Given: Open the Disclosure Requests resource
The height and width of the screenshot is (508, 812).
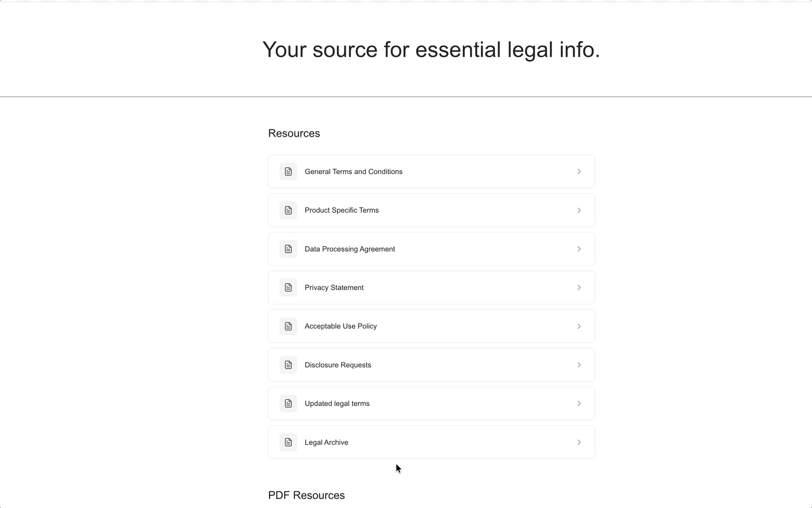Looking at the screenshot, I should point(431,365).
